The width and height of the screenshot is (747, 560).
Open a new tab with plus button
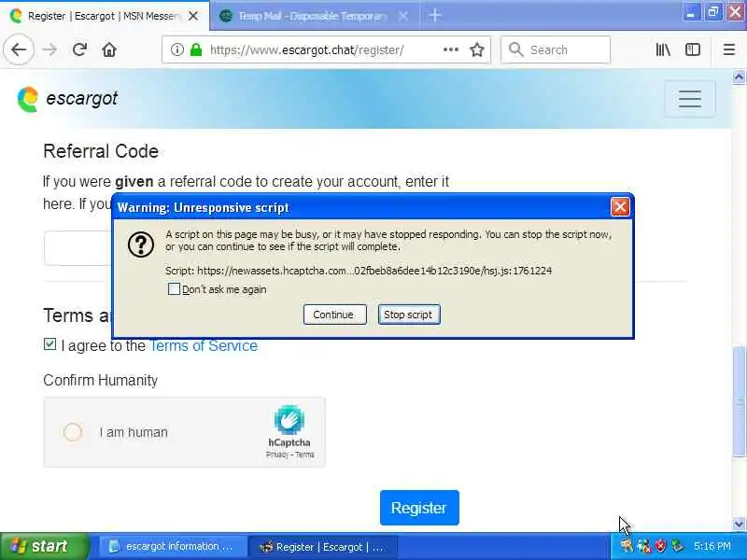pos(434,15)
